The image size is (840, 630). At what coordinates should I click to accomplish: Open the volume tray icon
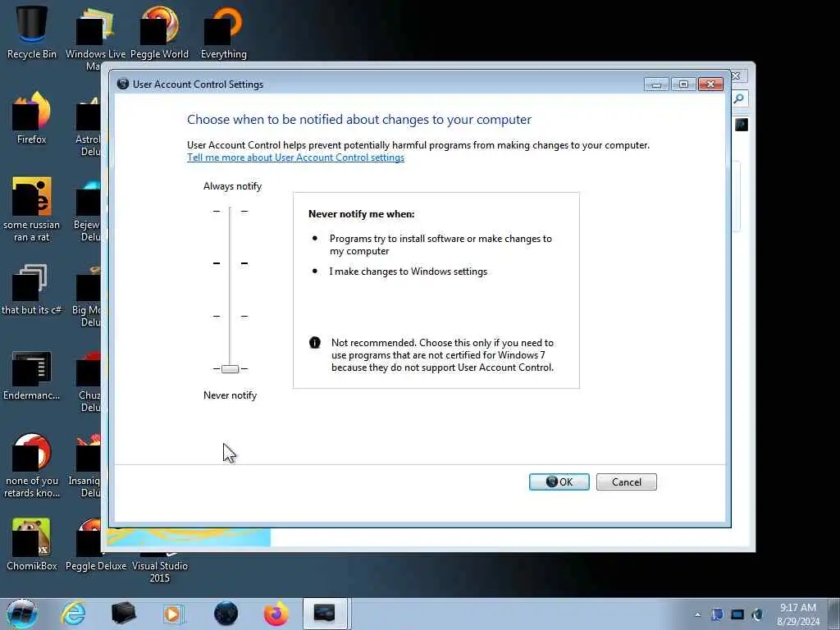(757, 614)
